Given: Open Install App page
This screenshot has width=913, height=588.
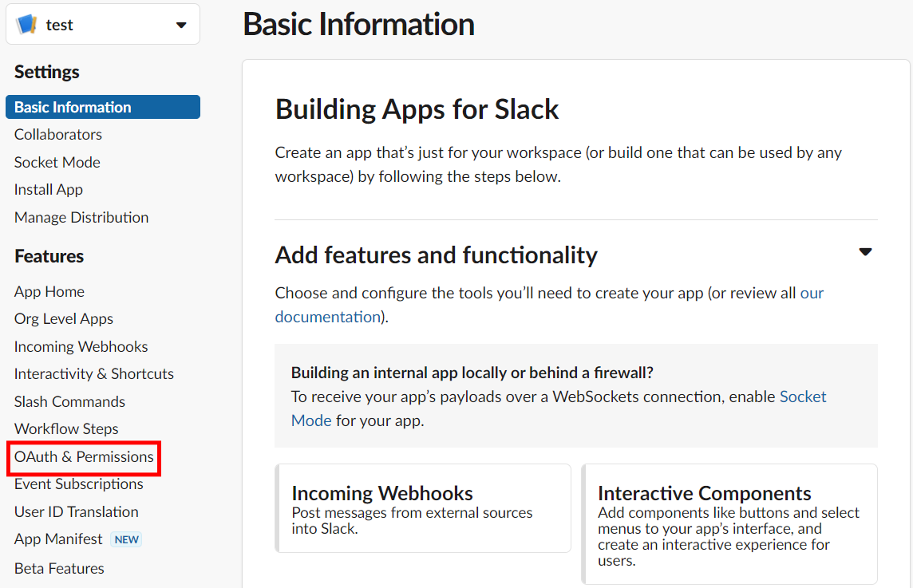Looking at the screenshot, I should (x=49, y=190).
